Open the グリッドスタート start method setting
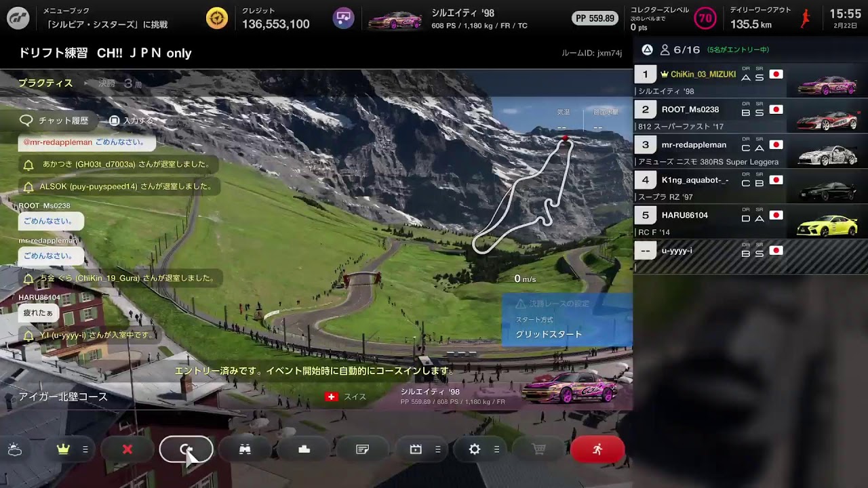 [x=549, y=334]
